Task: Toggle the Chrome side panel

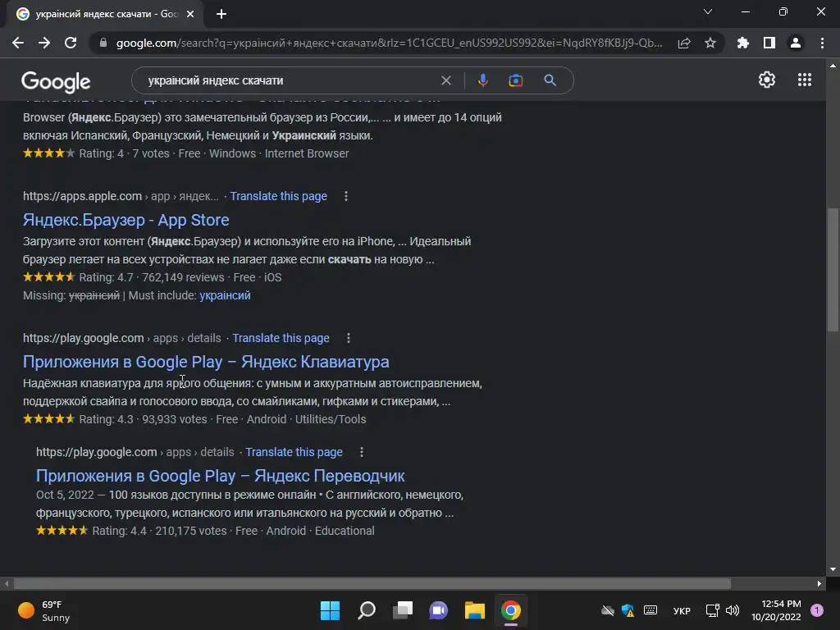Action: [769, 43]
